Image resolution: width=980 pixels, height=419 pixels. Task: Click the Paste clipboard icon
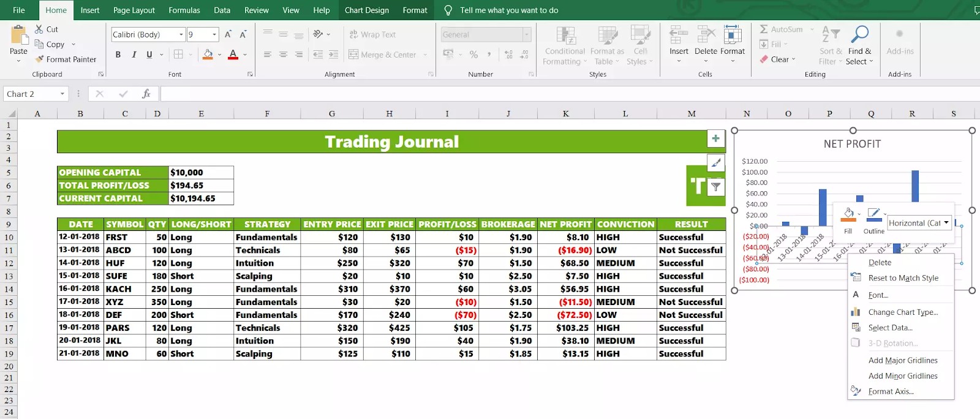19,35
